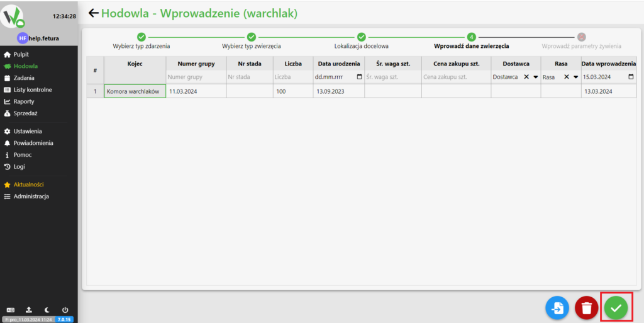Toggle dark mode with the moon icon
Viewport: 644px width, 323px height.
[47, 310]
